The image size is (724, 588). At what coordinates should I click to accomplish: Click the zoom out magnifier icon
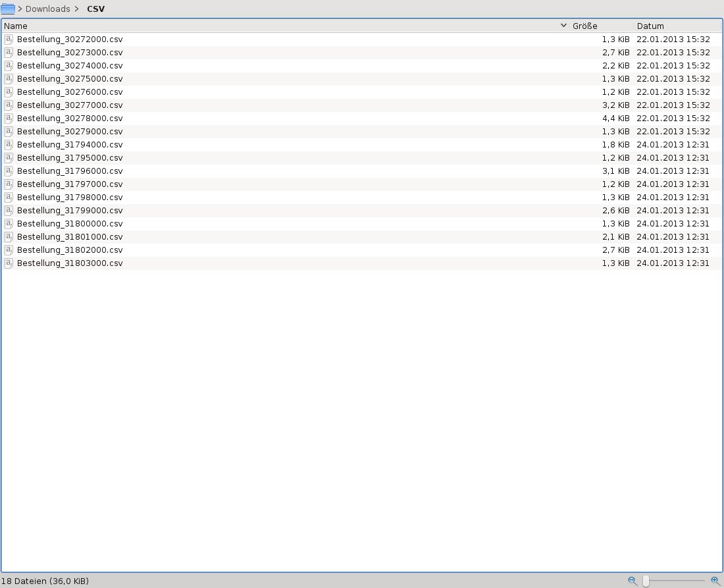633,581
